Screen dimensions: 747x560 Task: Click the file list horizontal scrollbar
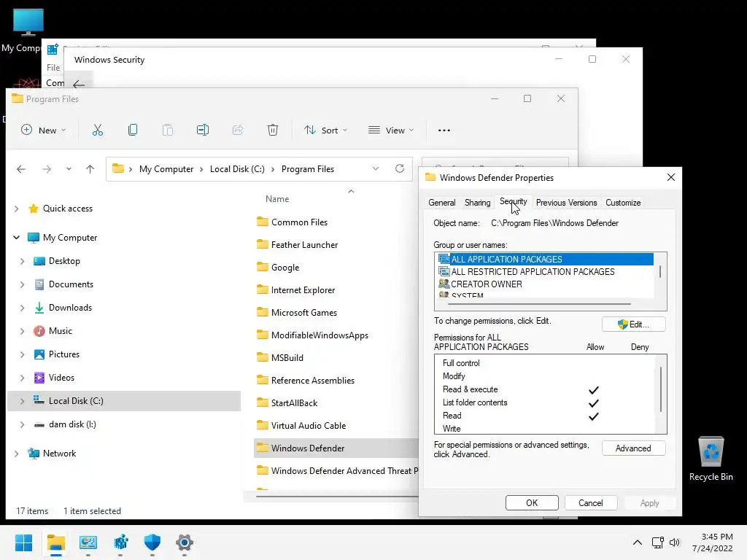pos(336,497)
